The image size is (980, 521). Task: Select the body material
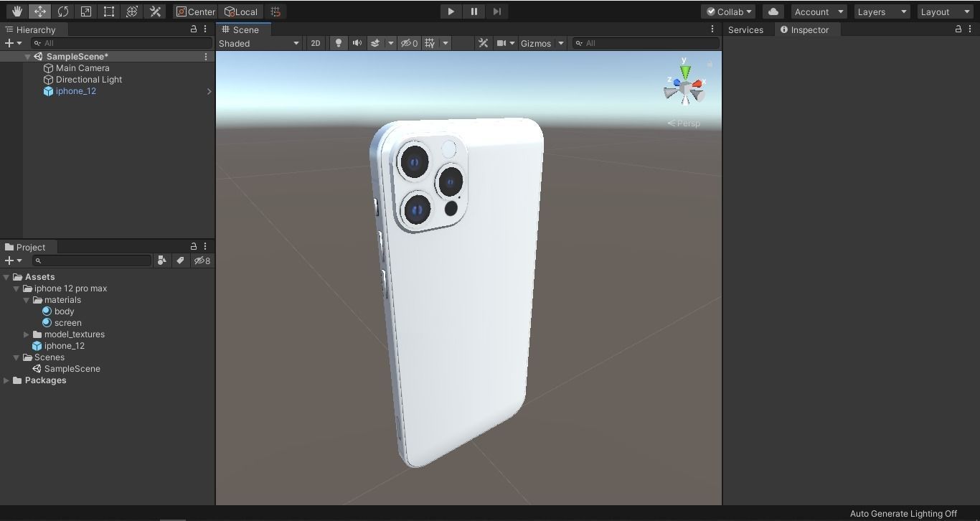pyautogui.click(x=58, y=311)
